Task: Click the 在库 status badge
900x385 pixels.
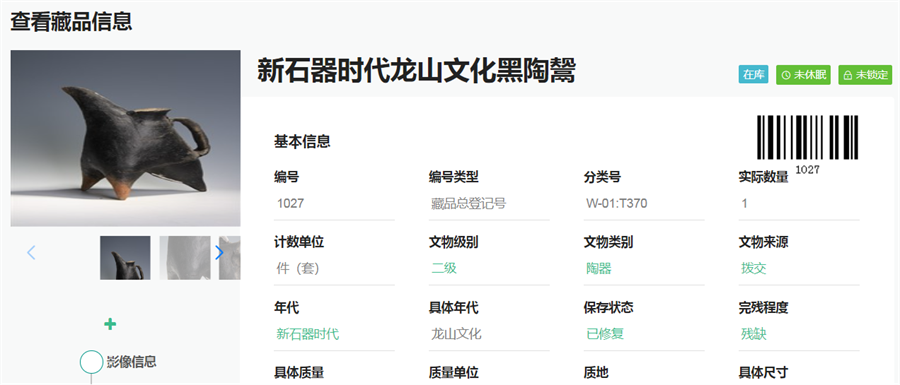Action: pyautogui.click(x=753, y=75)
